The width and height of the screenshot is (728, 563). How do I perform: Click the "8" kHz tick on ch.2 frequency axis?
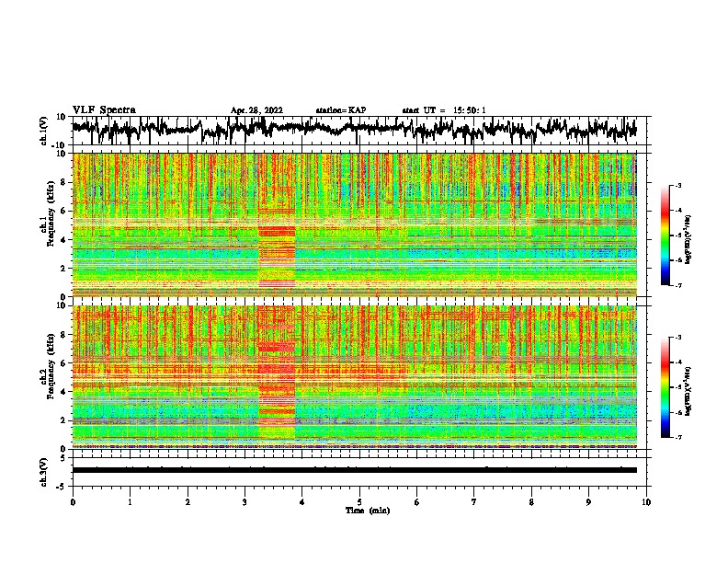pos(64,335)
